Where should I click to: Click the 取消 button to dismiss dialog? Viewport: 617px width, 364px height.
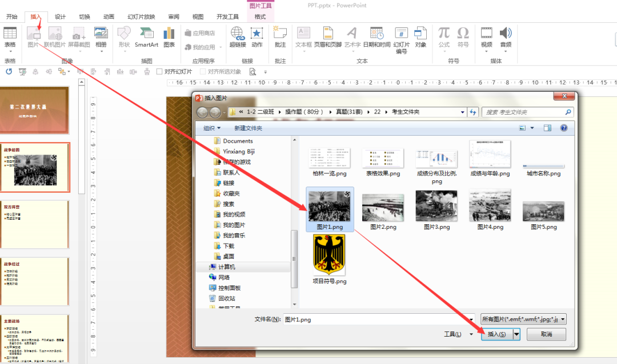click(x=546, y=334)
